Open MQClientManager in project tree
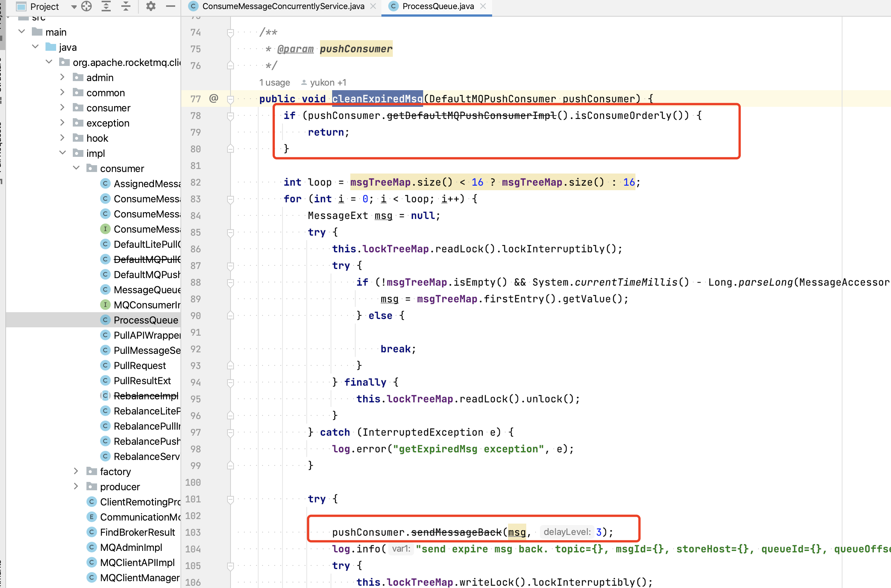The image size is (891, 588). (x=140, y=578)
